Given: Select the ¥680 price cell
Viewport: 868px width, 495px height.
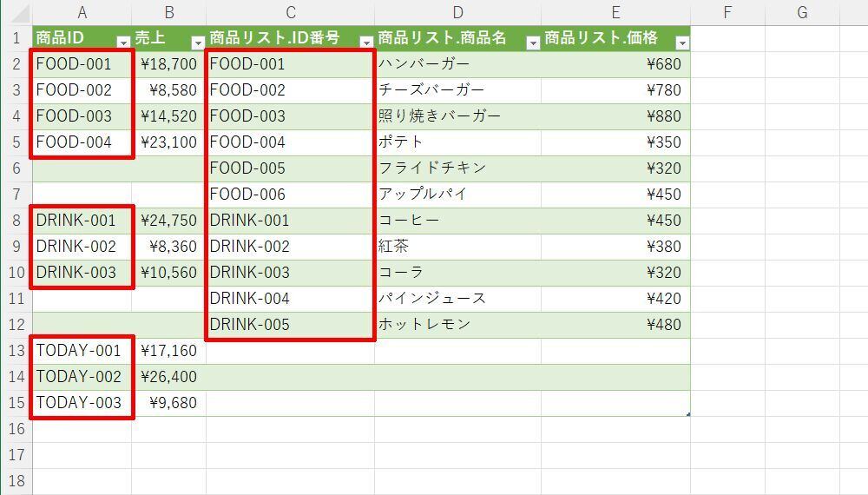Looking at the screenshot, I should coord(615,64).
